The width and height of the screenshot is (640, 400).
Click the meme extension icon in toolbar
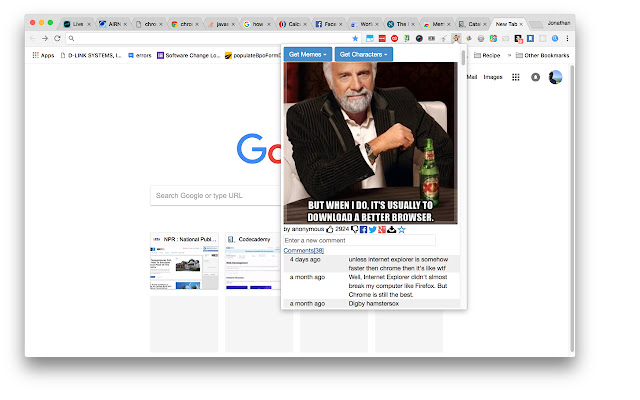[x=456, y=38]
